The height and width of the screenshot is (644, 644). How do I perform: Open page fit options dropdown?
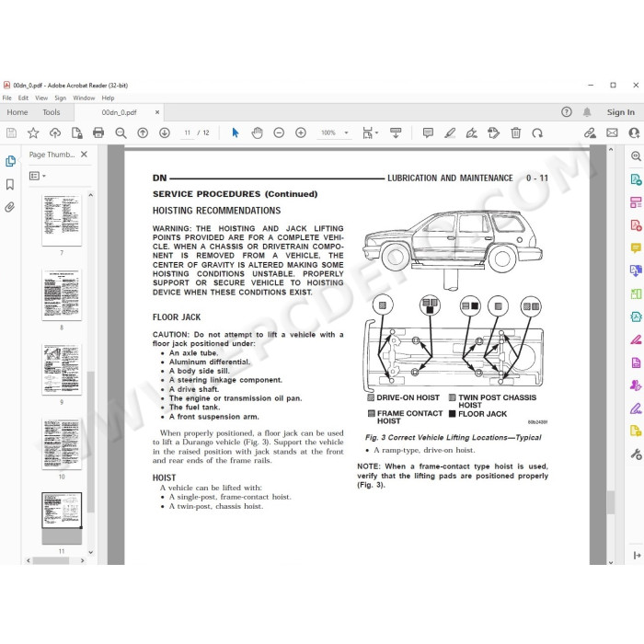pos(370,132)
